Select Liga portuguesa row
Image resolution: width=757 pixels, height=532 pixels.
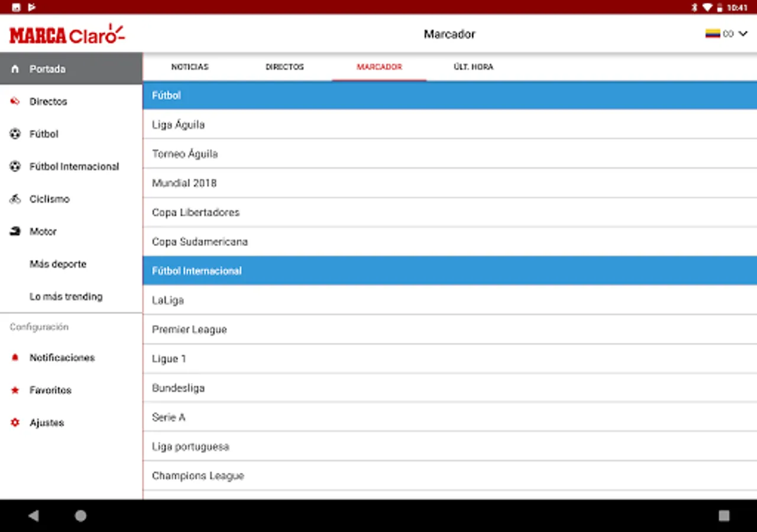click(450, 446)
